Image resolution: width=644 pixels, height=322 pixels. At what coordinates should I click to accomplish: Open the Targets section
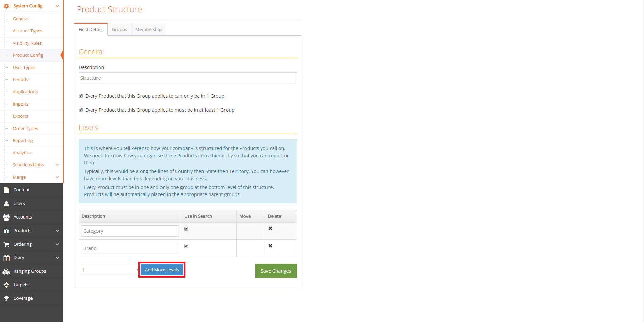21,284
